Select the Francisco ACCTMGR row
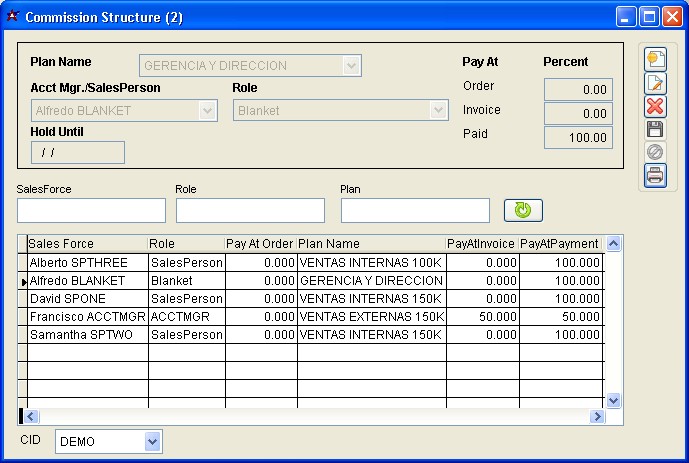The width and height of the screenshot is (689, 463). [87, 316]
